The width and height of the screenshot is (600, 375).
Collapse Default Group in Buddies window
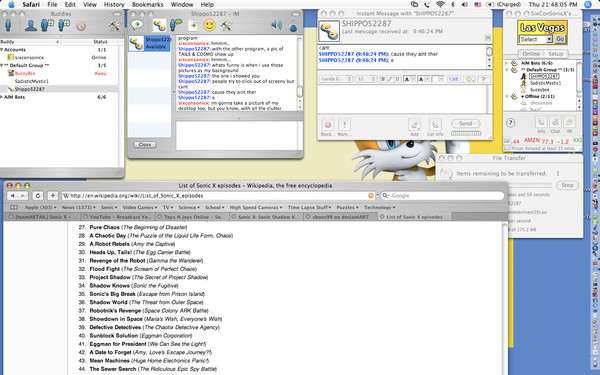tap(2, 65)
